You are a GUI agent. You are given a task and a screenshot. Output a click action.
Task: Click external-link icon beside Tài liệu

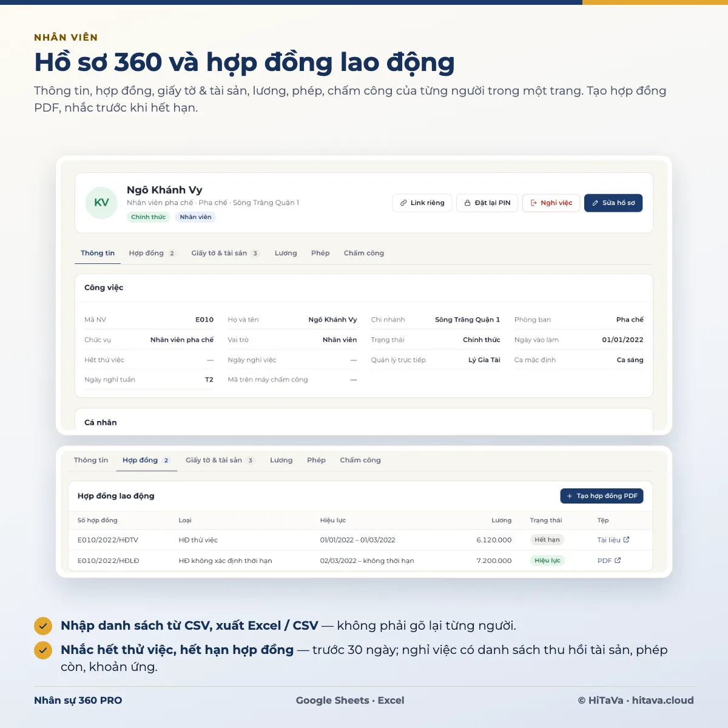point(626,539)
